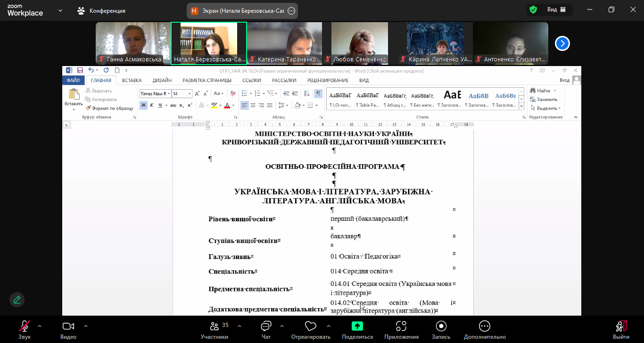Switch to ССЫЛКИ ribbon tab

[252, 81]
